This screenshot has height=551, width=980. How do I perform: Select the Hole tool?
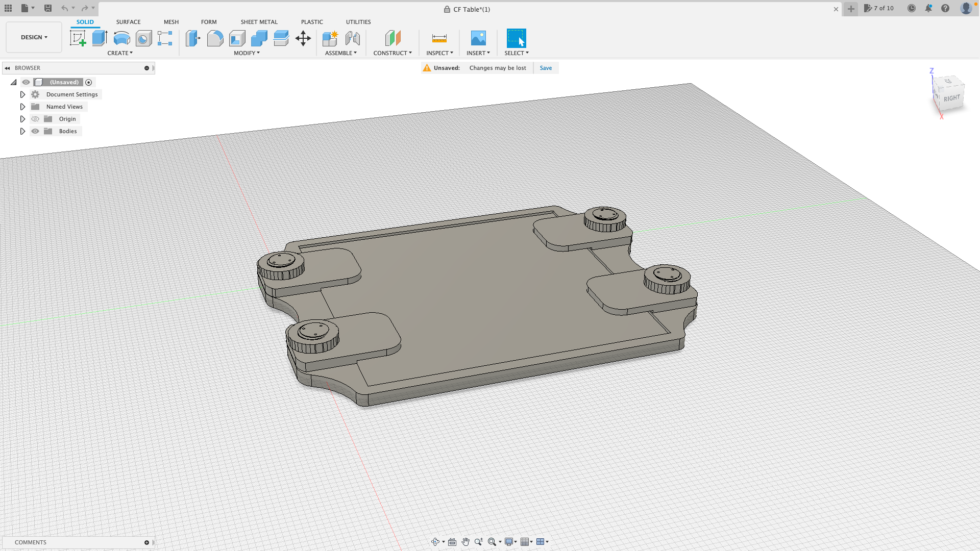click(x=143, y=38)
